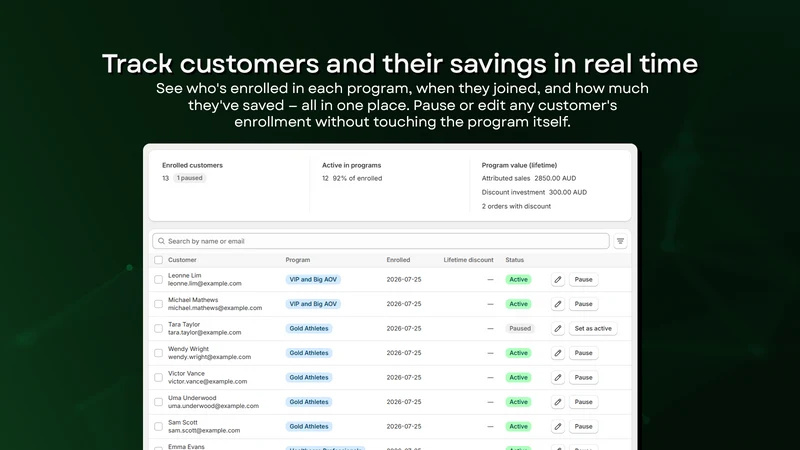This screenshot has width=800, height=450.
Task: Click the Program column header
Action: 297,260
